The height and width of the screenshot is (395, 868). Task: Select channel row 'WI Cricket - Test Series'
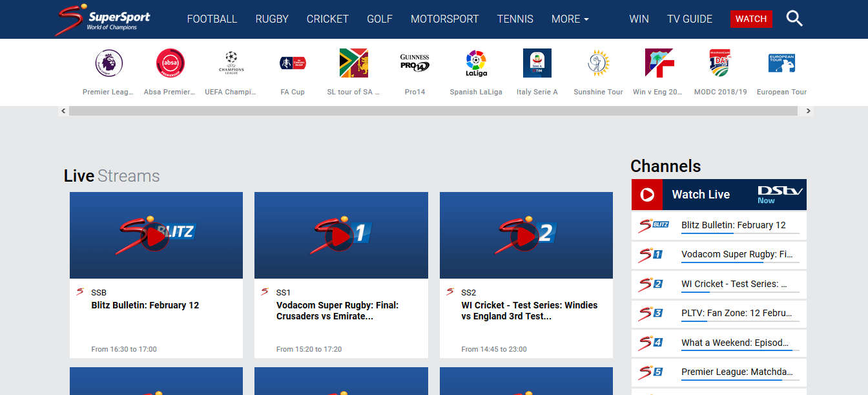click(x=719, y=284)
